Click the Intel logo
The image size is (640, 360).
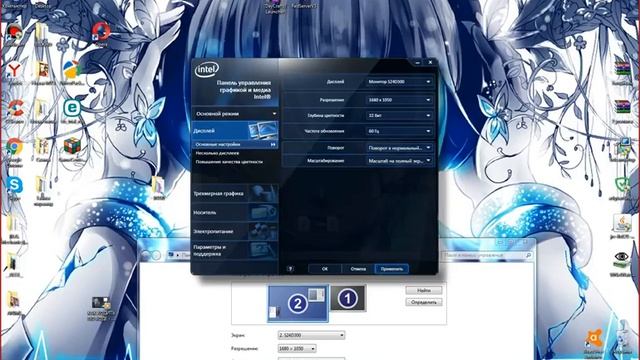point(207,69)
